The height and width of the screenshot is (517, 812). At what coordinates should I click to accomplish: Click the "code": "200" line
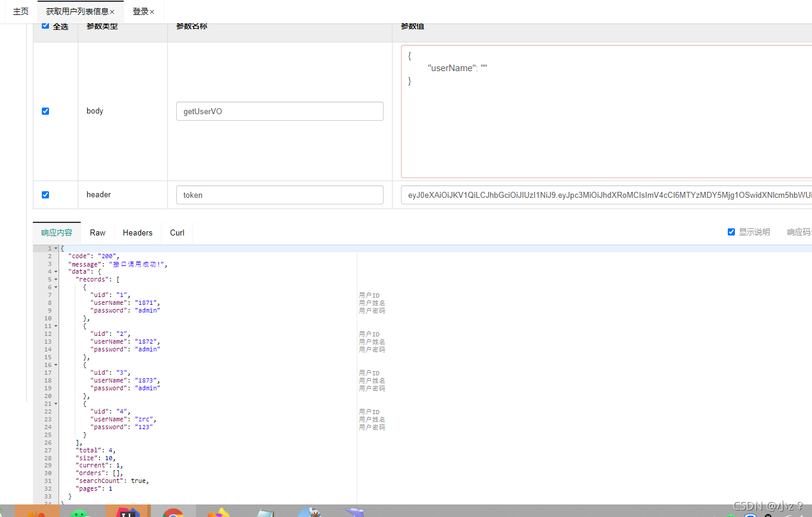[x=94, y=256]
